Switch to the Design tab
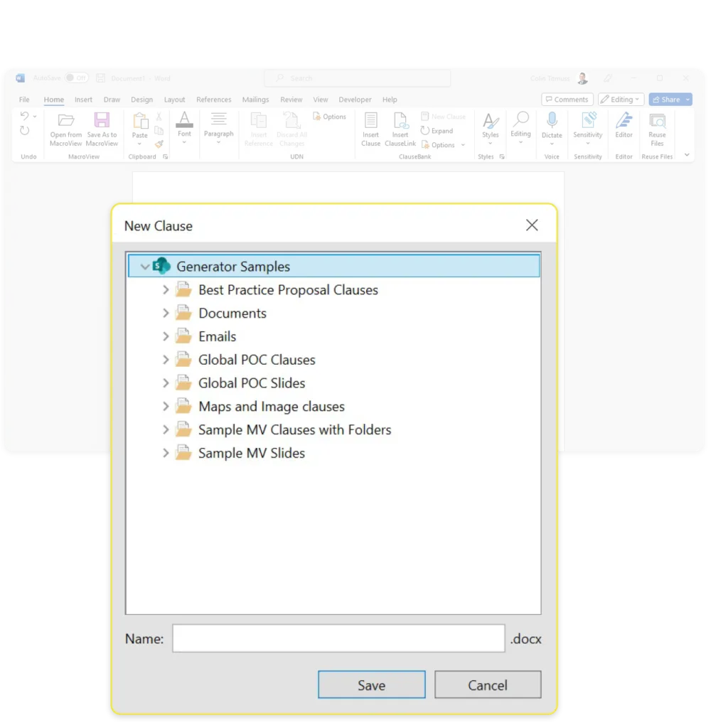The width and height of the screenshot is (728, 728). (141, 100)
